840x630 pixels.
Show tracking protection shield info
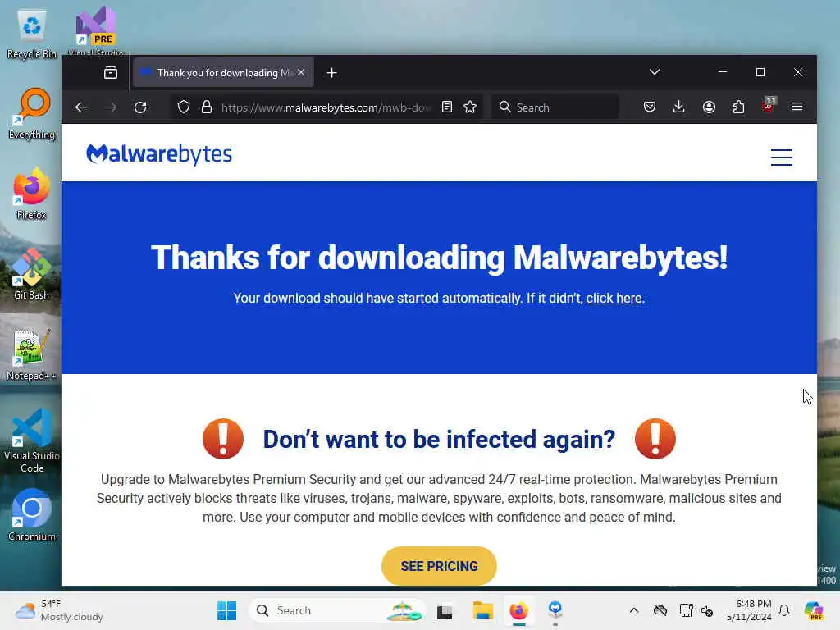tap(184, 107)
